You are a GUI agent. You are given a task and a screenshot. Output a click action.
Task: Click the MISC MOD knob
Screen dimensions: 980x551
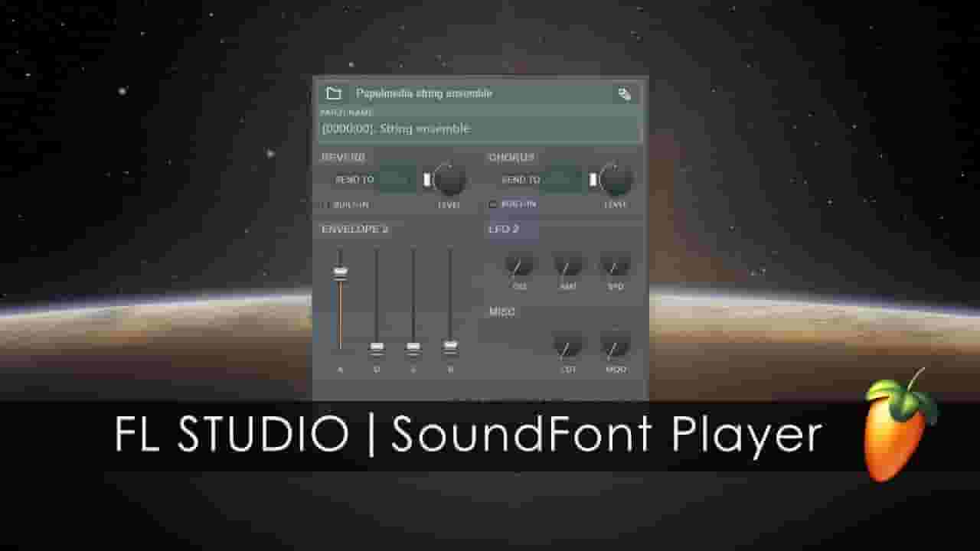coord(616,345)
